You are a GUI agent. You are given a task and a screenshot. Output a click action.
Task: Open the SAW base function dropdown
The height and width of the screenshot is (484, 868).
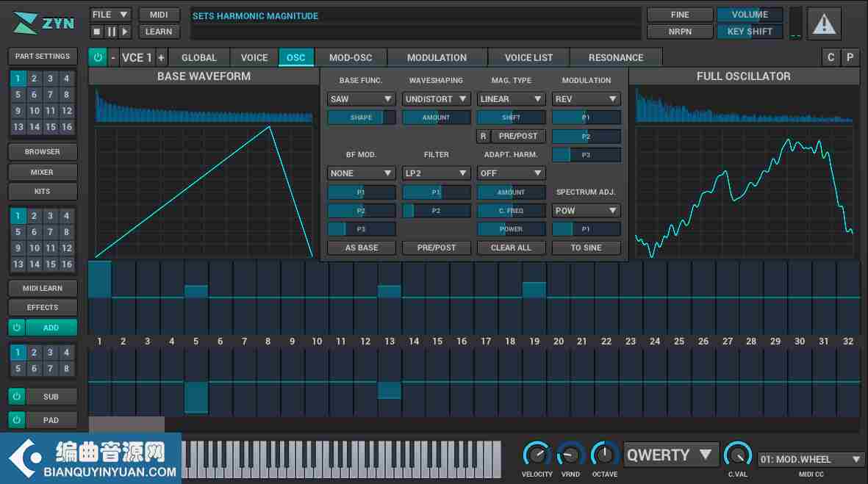pos(361,99)
